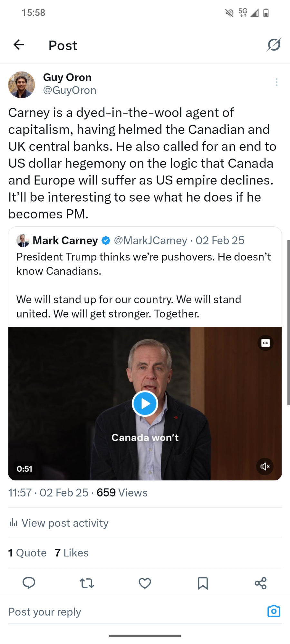The image size is (290, 644).
Task: Toggle closed captions on the video
Action: 266,343
